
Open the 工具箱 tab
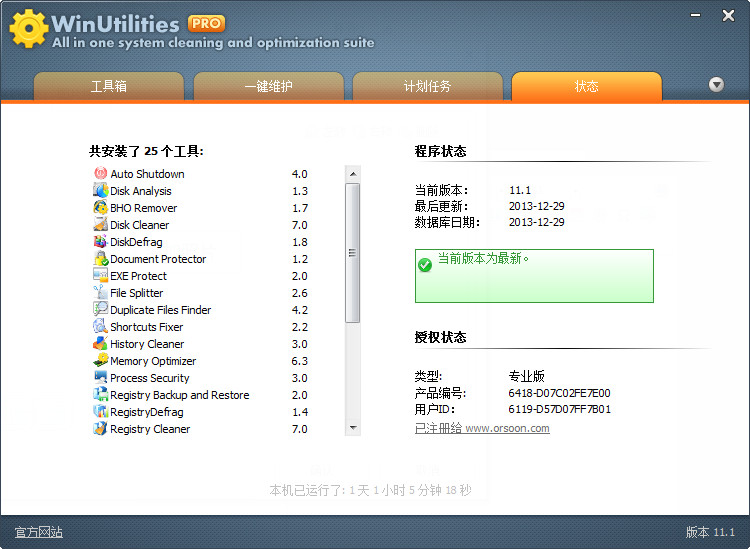(x=109, y=87)
